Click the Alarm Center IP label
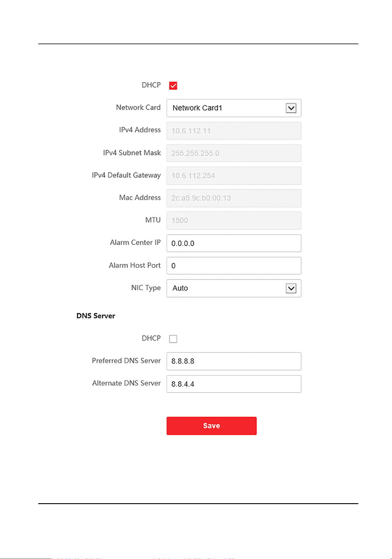Image resolution: width=392 pixels, height=559 pixels. (x=135, y=242)
